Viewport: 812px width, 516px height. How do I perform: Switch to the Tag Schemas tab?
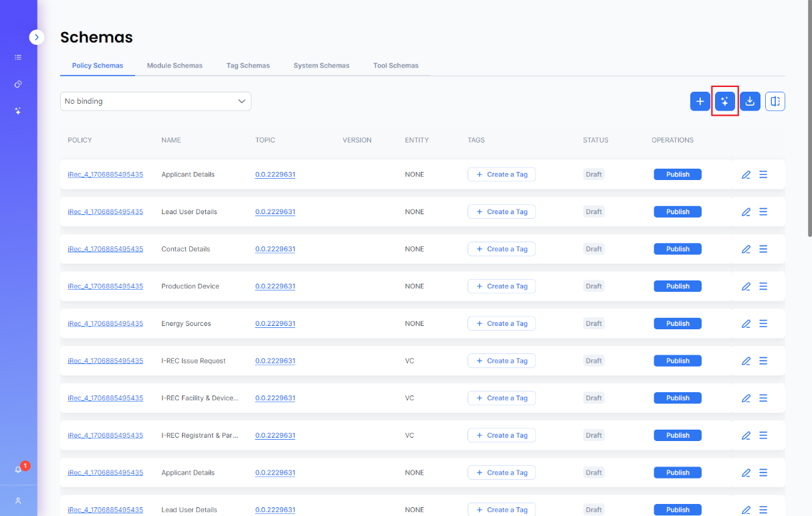248,66
